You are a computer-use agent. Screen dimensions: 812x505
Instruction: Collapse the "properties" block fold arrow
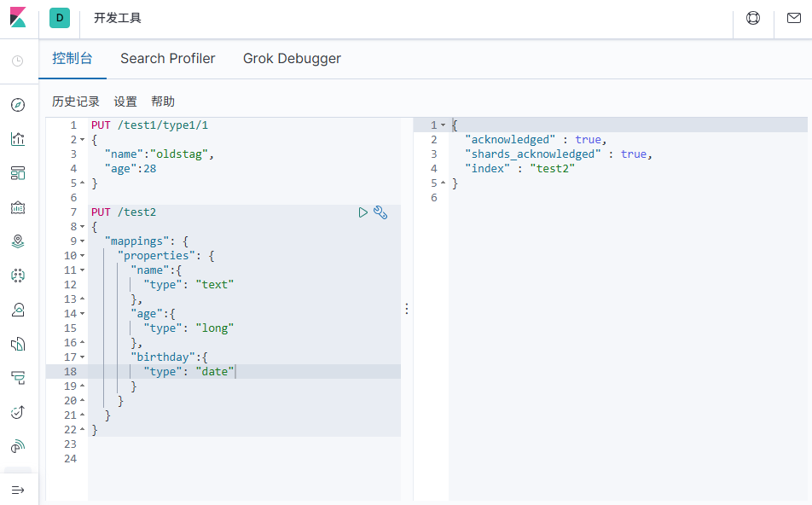pos(82,256)
